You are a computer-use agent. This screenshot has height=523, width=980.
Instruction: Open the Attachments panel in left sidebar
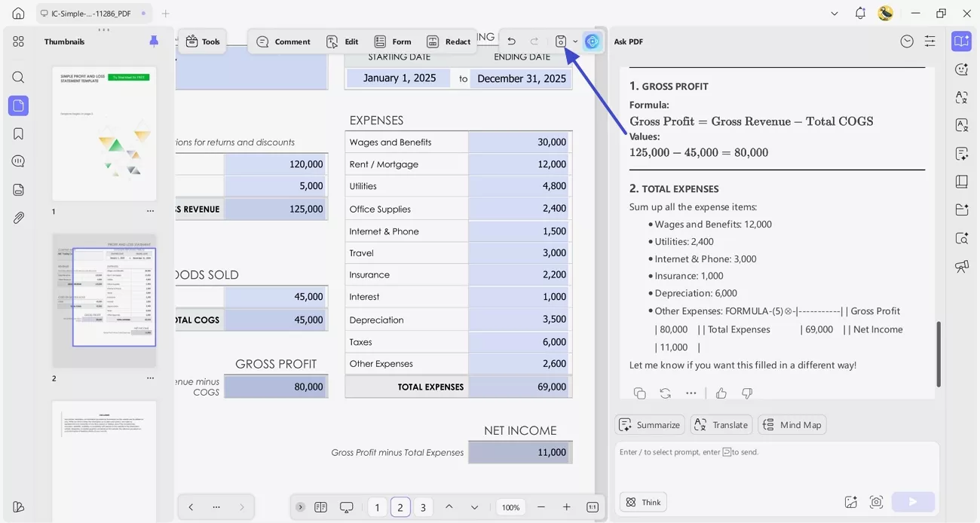click(x=18, y=217)
